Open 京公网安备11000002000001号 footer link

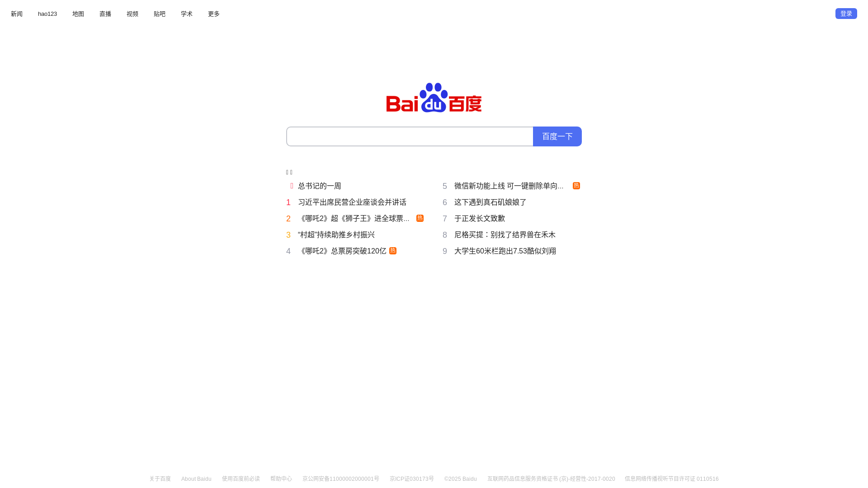(341, 479)
